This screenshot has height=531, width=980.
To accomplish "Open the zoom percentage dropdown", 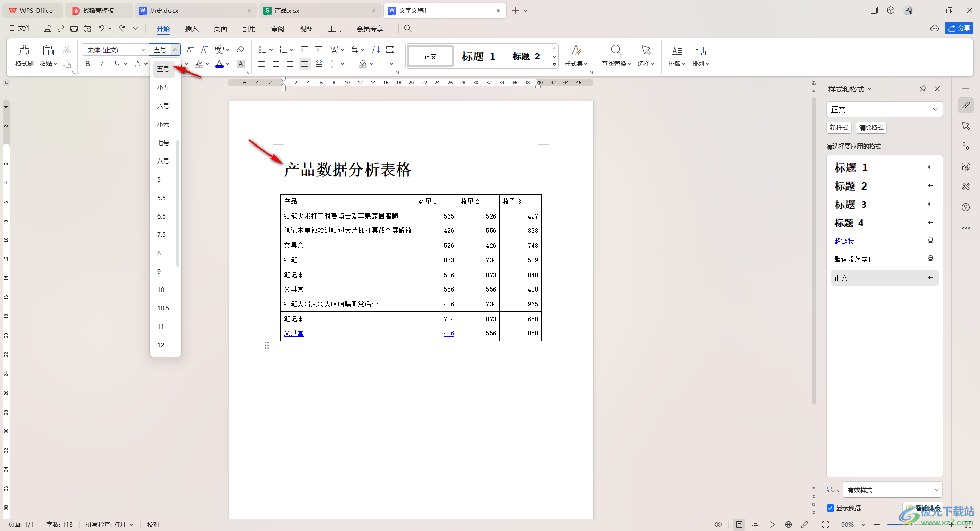I will (x=863, y=525).
